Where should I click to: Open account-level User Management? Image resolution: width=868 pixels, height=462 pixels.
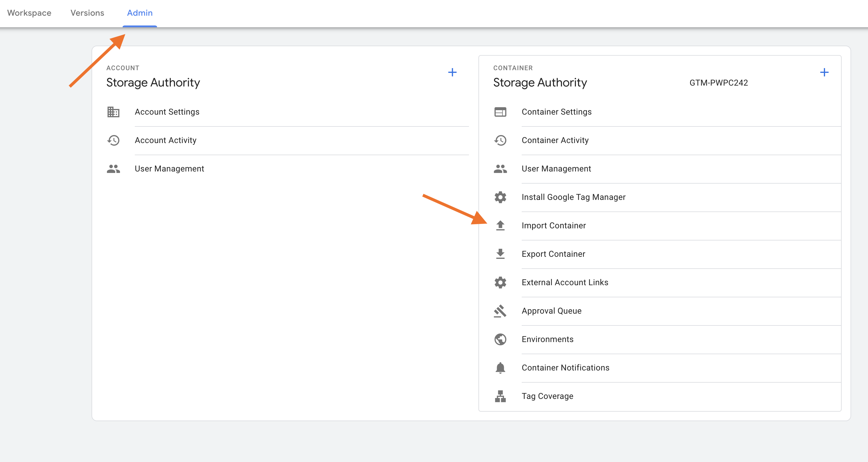point(169,169)
